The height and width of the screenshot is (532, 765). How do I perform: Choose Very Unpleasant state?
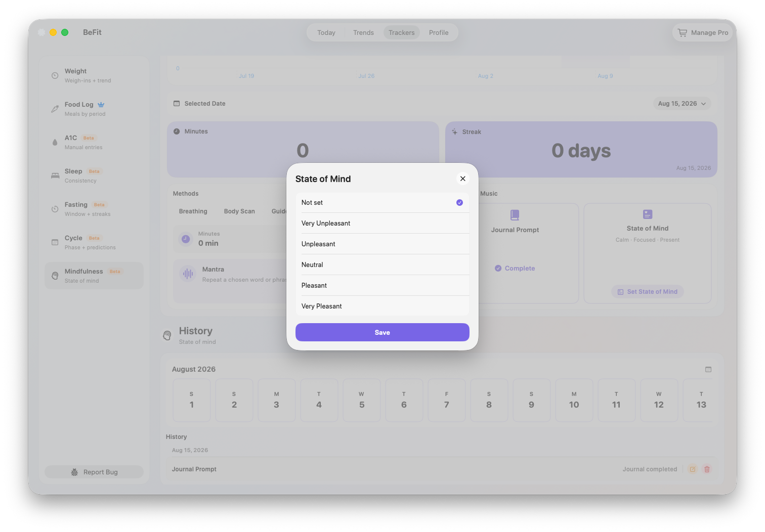click(x=382, y=224)
